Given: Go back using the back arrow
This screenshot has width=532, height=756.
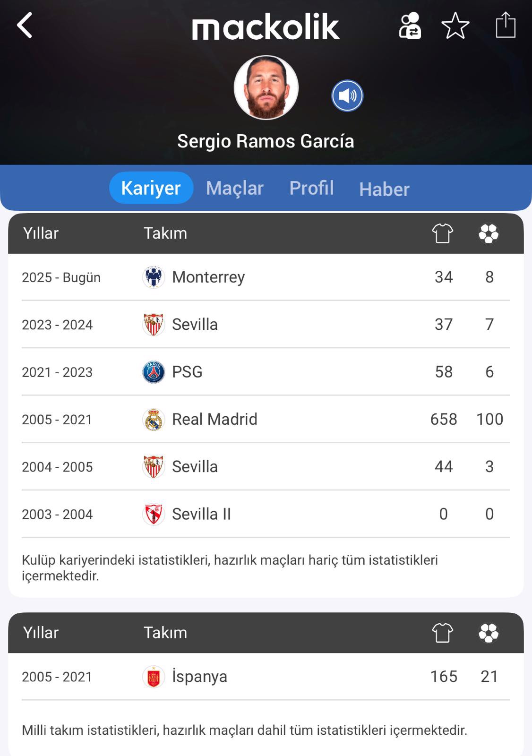Looking at the screenshot, I should 25,25.
